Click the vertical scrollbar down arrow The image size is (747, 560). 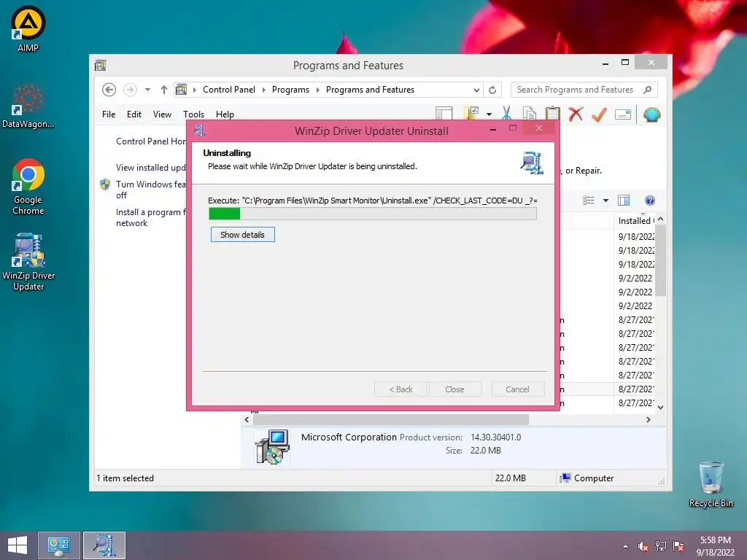[x=660, y=407]
